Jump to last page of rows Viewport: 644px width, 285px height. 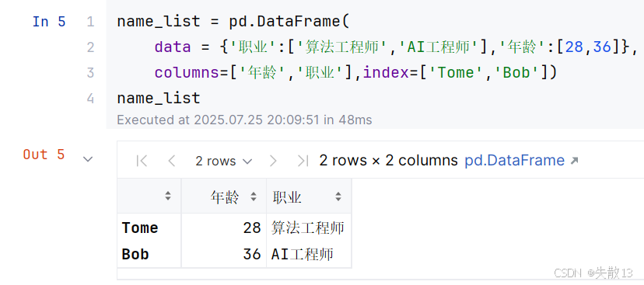click(303, 162)
